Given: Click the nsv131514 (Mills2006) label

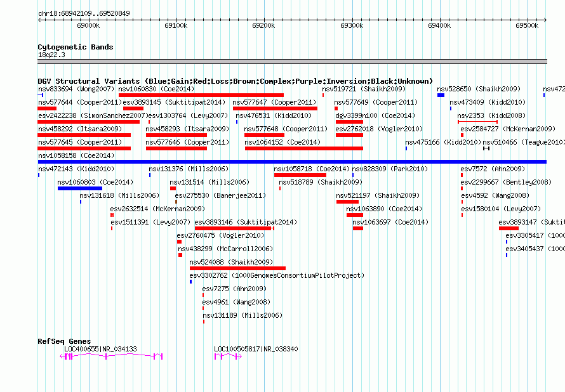Looking at the screenshot, I should pos(209,182).
